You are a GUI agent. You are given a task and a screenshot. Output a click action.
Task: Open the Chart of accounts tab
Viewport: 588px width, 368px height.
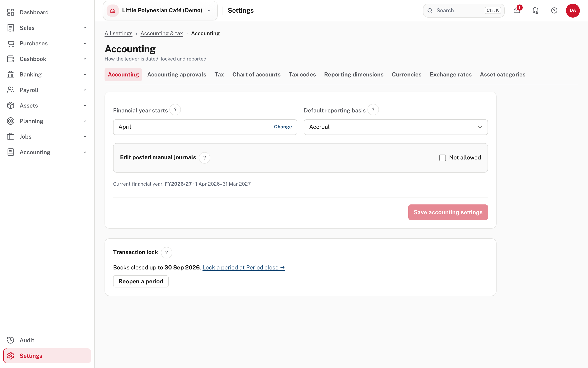click(x=256, y=74)
